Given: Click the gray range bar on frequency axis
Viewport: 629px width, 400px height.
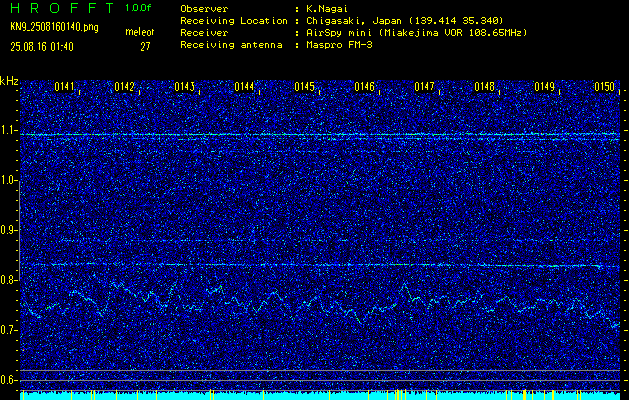Looking at the screenshot, I should [20, 231].
